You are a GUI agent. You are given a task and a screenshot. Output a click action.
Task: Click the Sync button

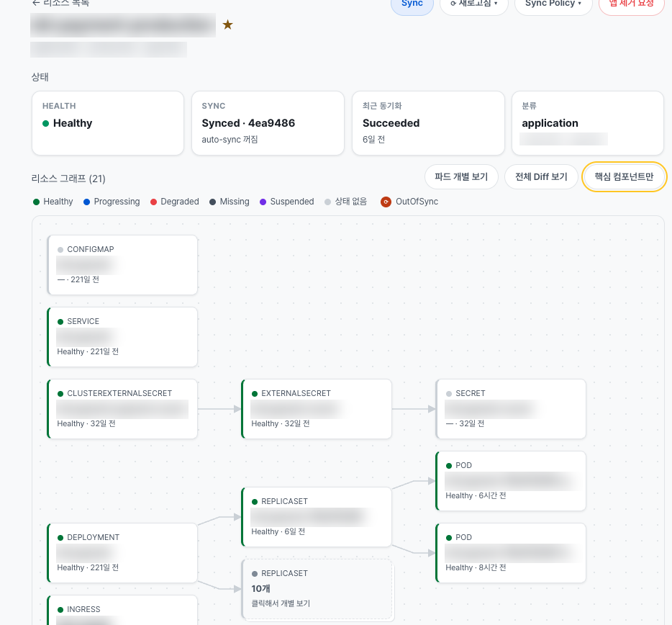[412, 4]
